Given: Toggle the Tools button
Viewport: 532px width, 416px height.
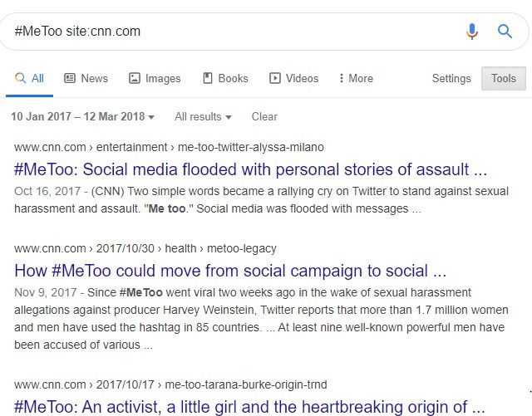Looking at the screenshot, I should [x=504, y=78].
